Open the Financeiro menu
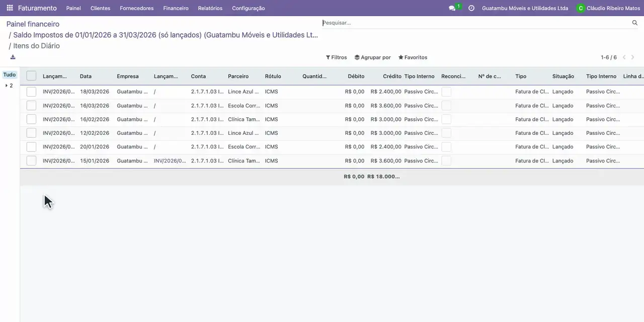The height and width of the screenshot is (322, 644). pos(176,8)
